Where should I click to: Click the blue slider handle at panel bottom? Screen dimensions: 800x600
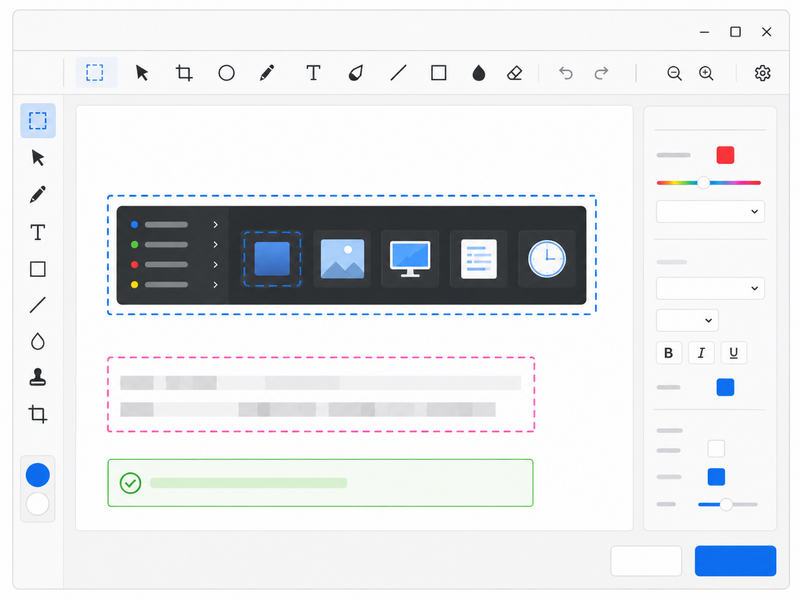726,505
